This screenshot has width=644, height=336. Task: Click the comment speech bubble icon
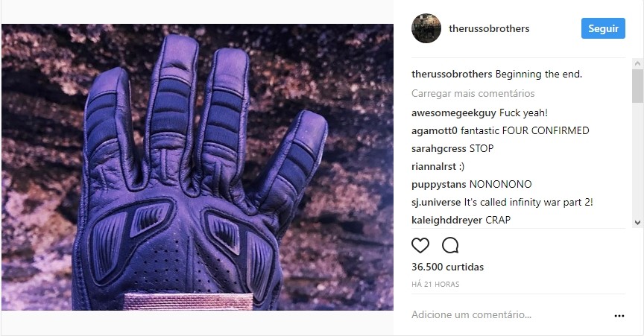450,245
